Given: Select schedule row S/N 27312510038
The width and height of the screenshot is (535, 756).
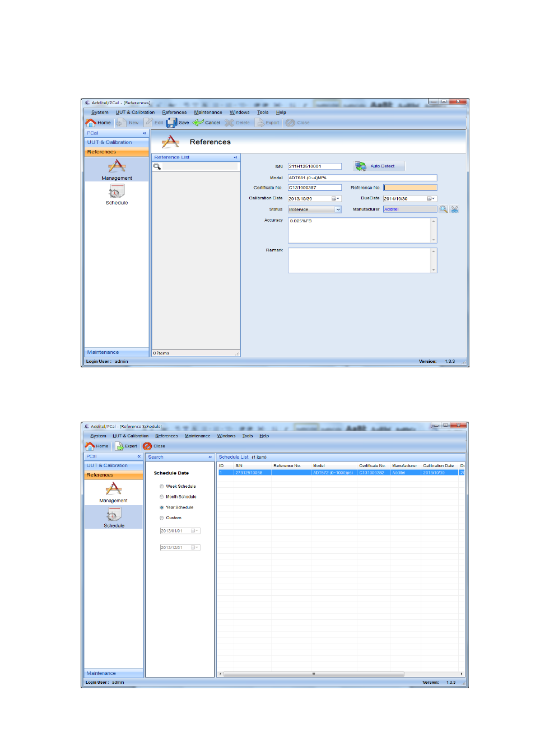Looking at the screenshot, I should [x=341, y=473].
